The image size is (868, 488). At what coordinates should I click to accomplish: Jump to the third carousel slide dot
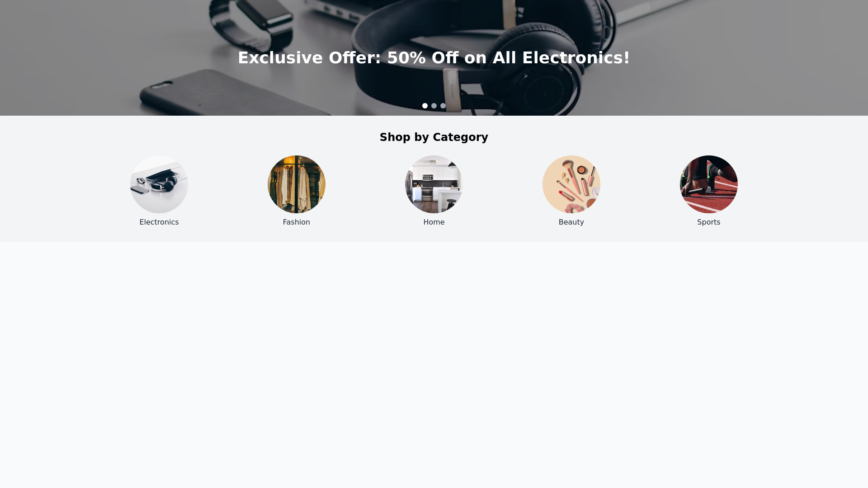point(443,106)
